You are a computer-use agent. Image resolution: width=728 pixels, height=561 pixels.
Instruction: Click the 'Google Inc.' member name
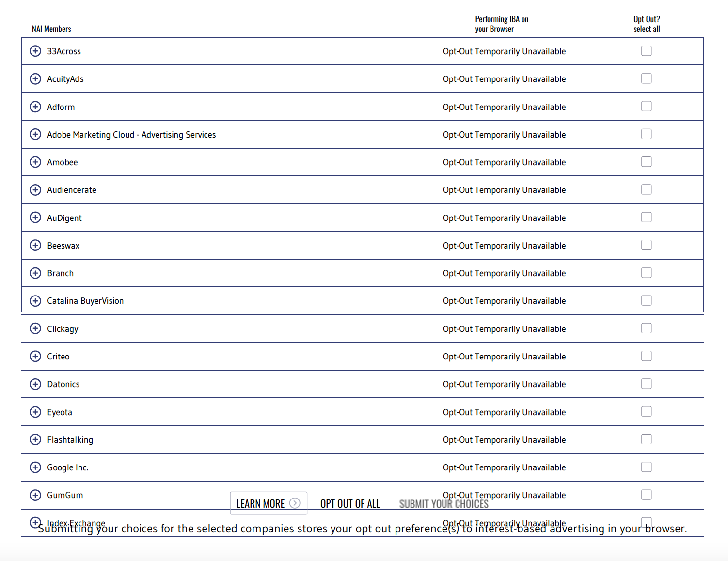point(68,467)
